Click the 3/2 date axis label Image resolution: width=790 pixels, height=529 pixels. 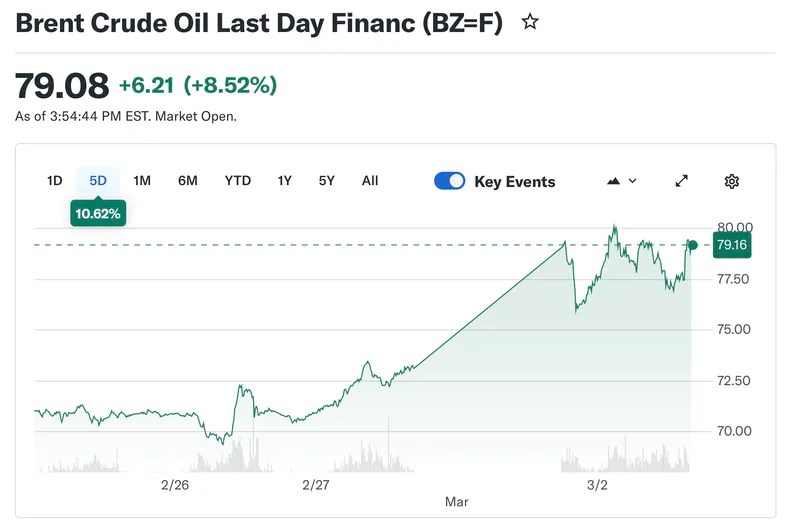pos(597,485)
